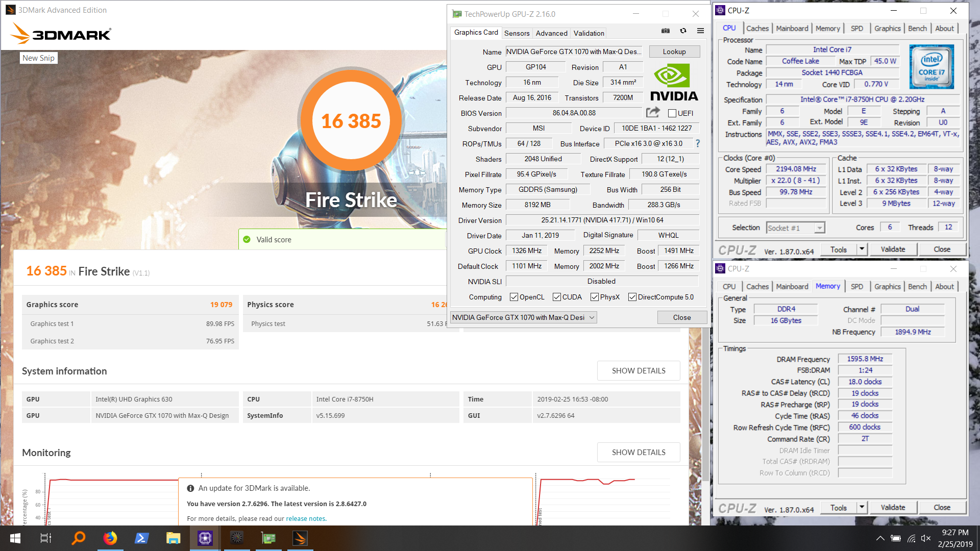Image resolution: width=980 pixels, height=551 pixels.
Task: Click the New Snip label
Action: coord(38,58)
